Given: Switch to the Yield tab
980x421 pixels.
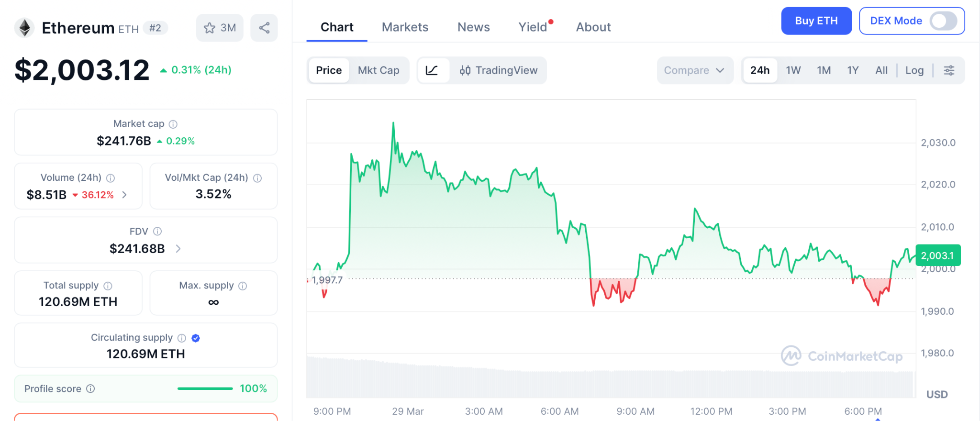Looking at the screenshot, I should (x=533, y=27).
